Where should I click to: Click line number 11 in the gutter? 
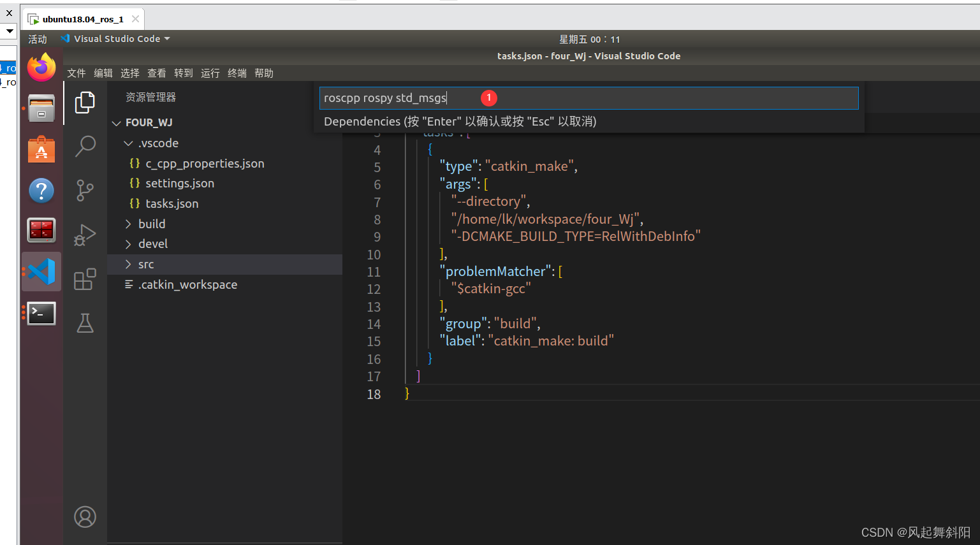374,272
